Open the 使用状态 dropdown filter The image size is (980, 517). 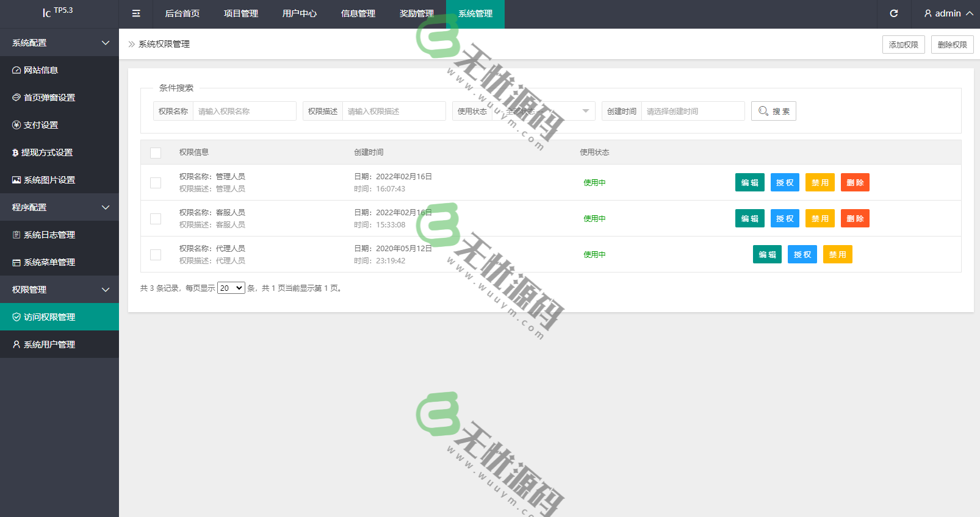(542, 111)
